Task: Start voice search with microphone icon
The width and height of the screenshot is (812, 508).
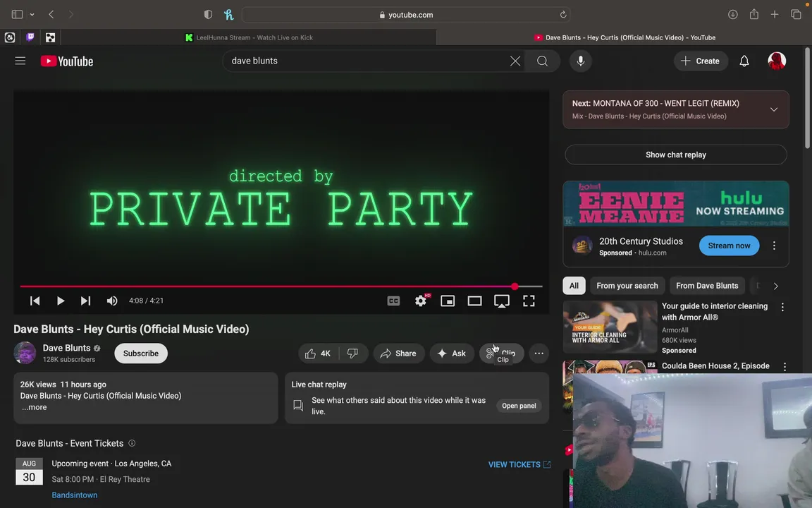Action: (581, 61)
